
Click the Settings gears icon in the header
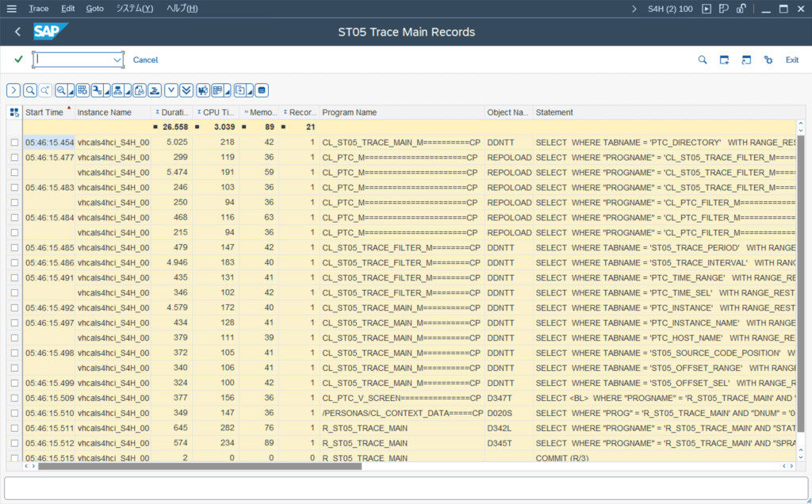[767, 59]
